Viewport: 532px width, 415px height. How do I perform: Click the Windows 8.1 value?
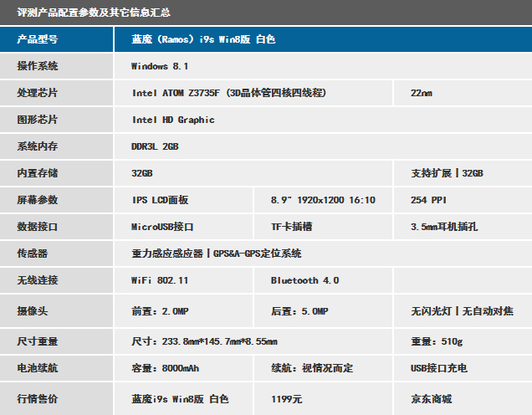pos(160,66)
